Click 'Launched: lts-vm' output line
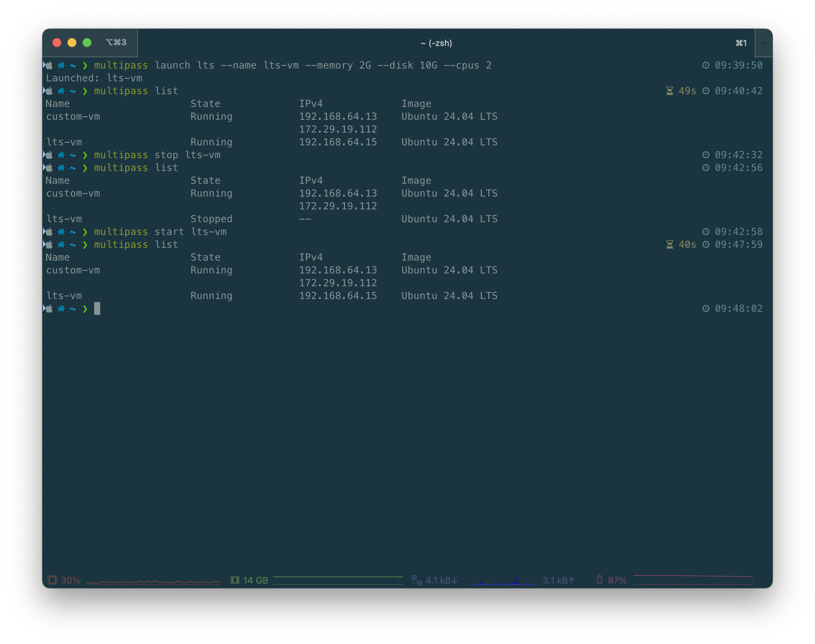This screenshot has width=815, height=644. (94, 78)
